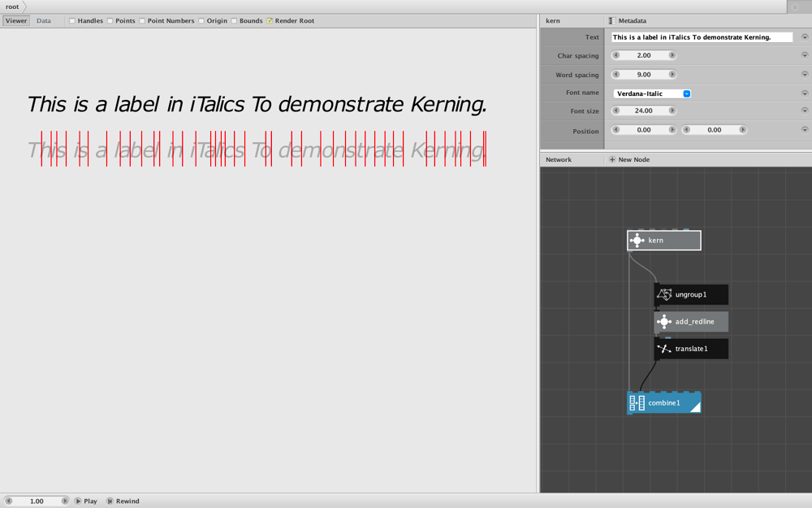Toggle the Handles checkbox

pos(72,21)
